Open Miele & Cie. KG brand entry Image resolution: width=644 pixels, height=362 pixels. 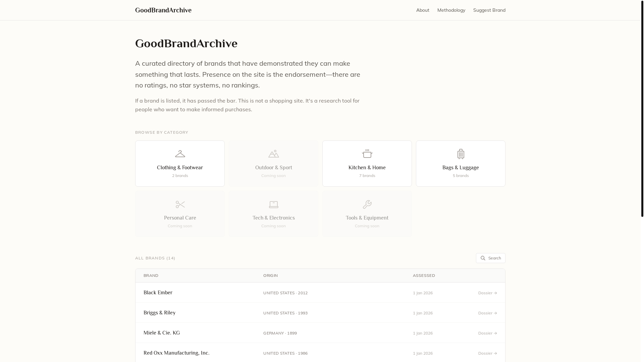pyautogui.click(x=162, y=333)
